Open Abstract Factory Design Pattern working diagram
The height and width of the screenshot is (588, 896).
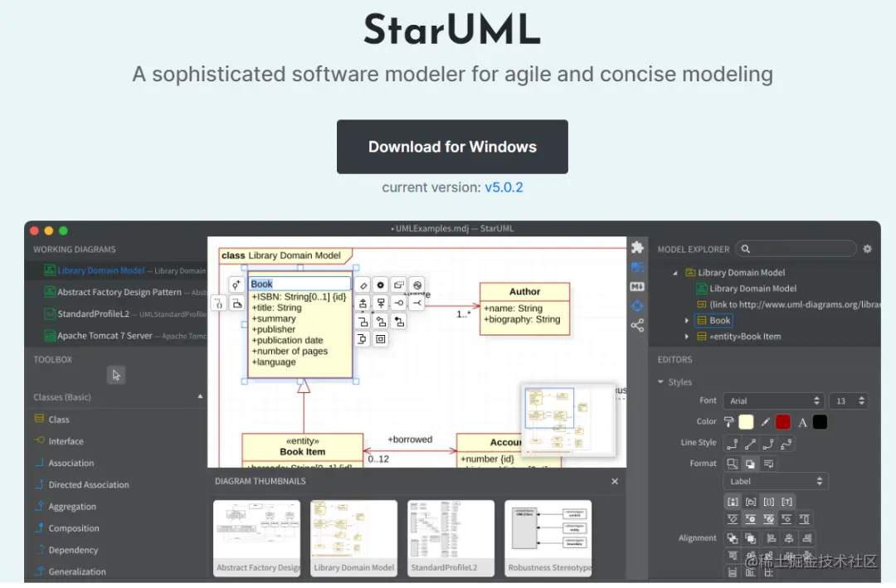[x=116, y=292]
